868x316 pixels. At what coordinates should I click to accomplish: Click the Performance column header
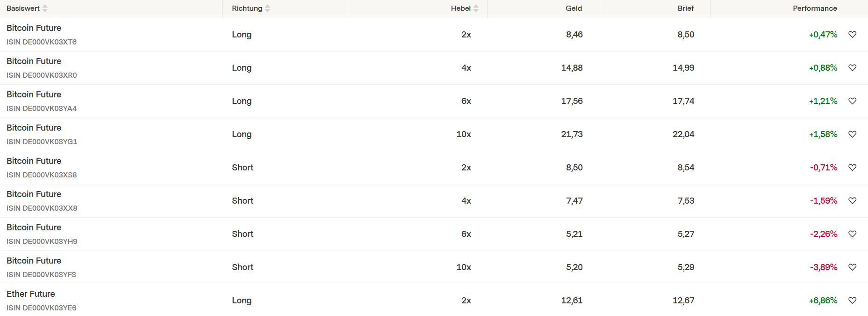pyautogui.click(x=814, y=8)
